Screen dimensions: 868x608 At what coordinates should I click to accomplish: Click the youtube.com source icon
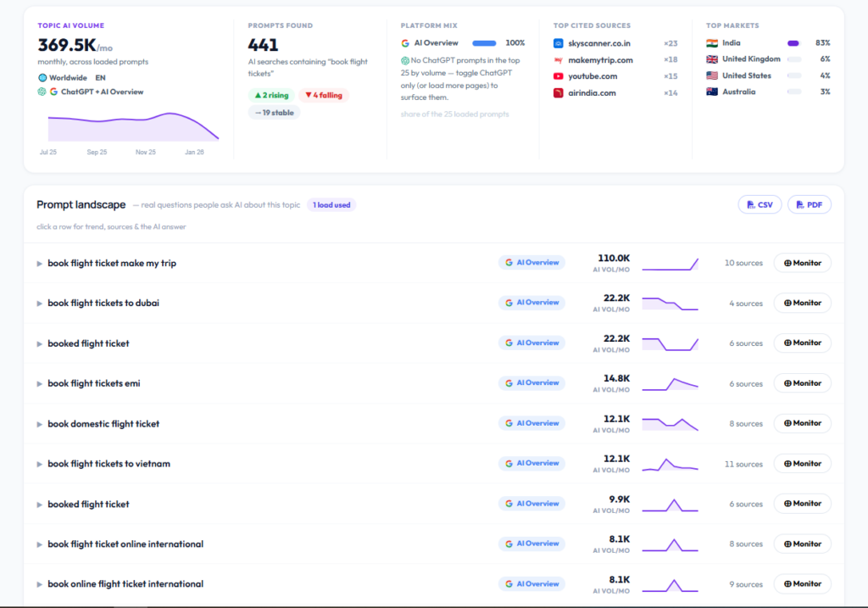pos(558,76)
